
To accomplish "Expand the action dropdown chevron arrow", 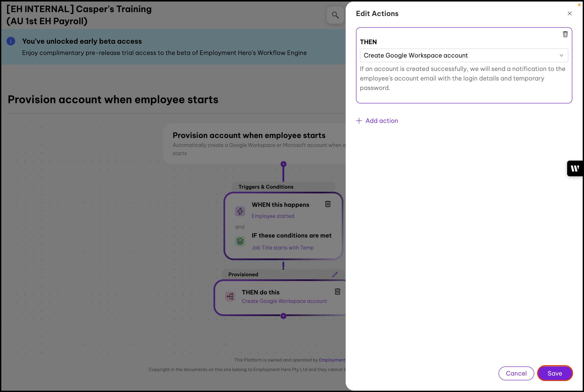I will [561, 55].
